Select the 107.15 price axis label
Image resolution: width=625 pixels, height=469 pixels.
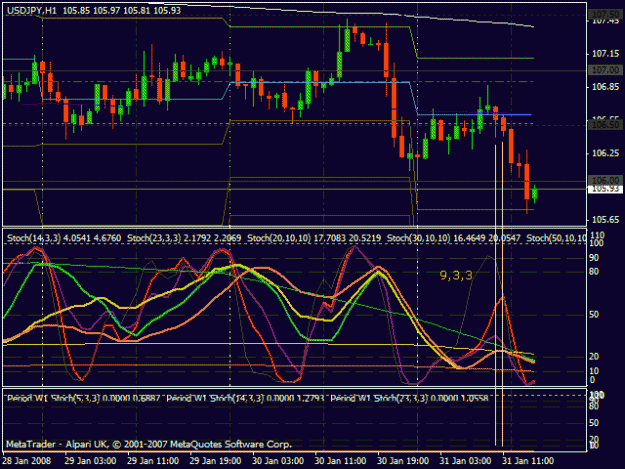coord(605,54)
